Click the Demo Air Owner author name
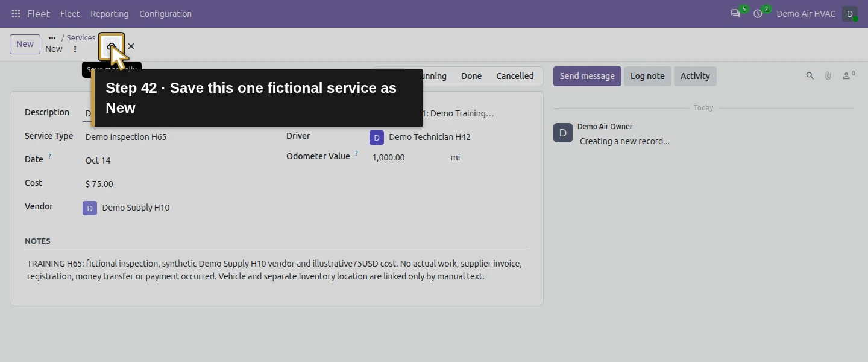This screenshot has width=868, height=362. (605, 127)
